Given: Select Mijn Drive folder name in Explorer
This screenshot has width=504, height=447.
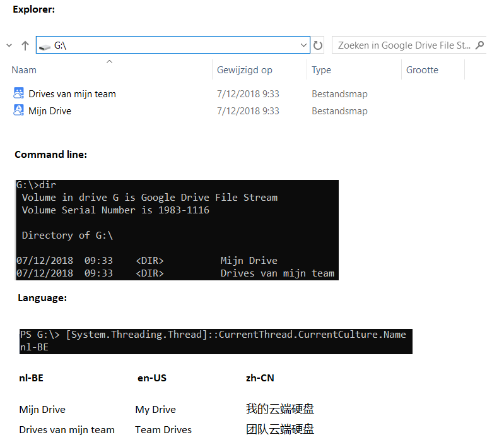Looking at the screenshot, I should 50,111.
